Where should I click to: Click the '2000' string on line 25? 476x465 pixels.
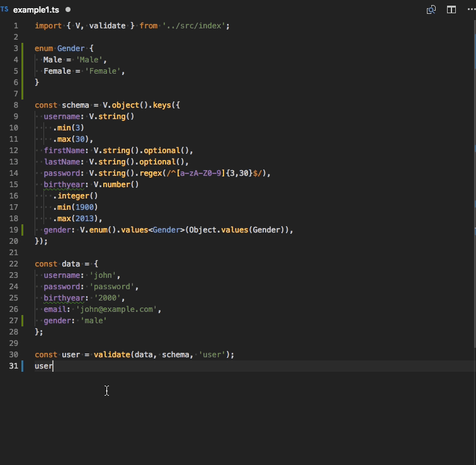[107, 298]
